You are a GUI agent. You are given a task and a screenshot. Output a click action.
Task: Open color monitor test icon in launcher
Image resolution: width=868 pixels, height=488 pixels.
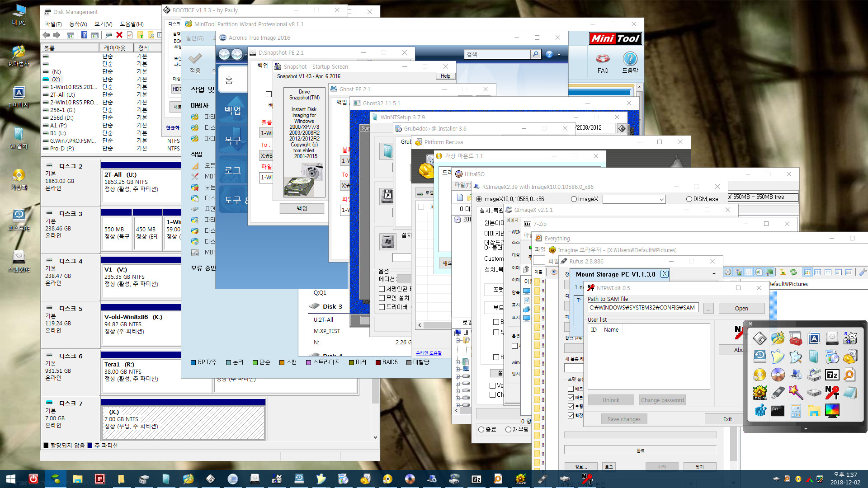coord(832,411)
